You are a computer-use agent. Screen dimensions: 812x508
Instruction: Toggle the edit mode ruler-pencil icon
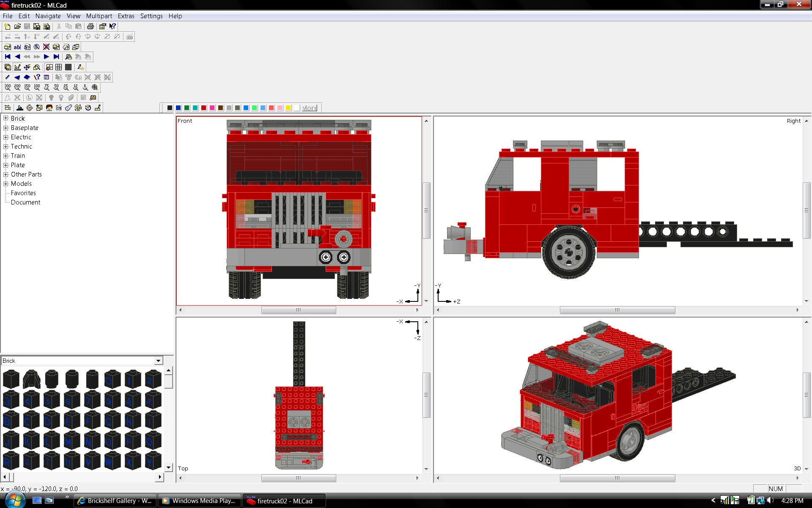[17, 67]
